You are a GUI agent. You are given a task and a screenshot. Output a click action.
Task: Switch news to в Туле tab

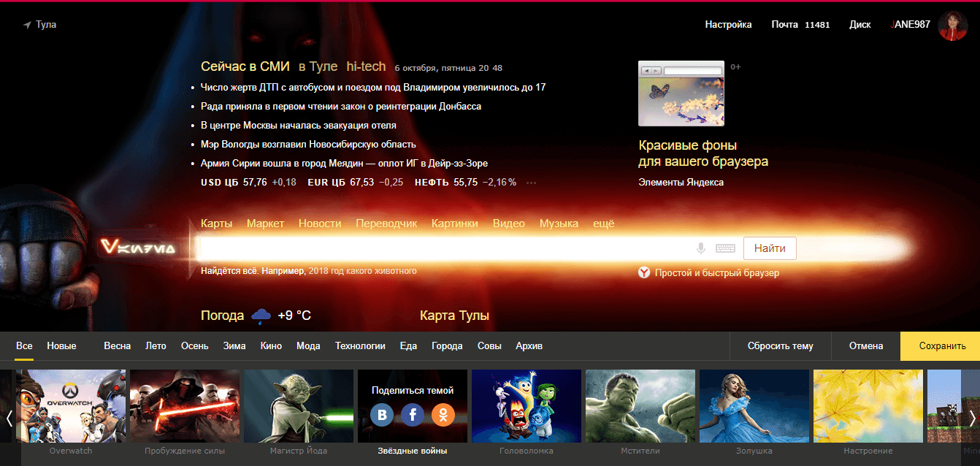[318, 66]
